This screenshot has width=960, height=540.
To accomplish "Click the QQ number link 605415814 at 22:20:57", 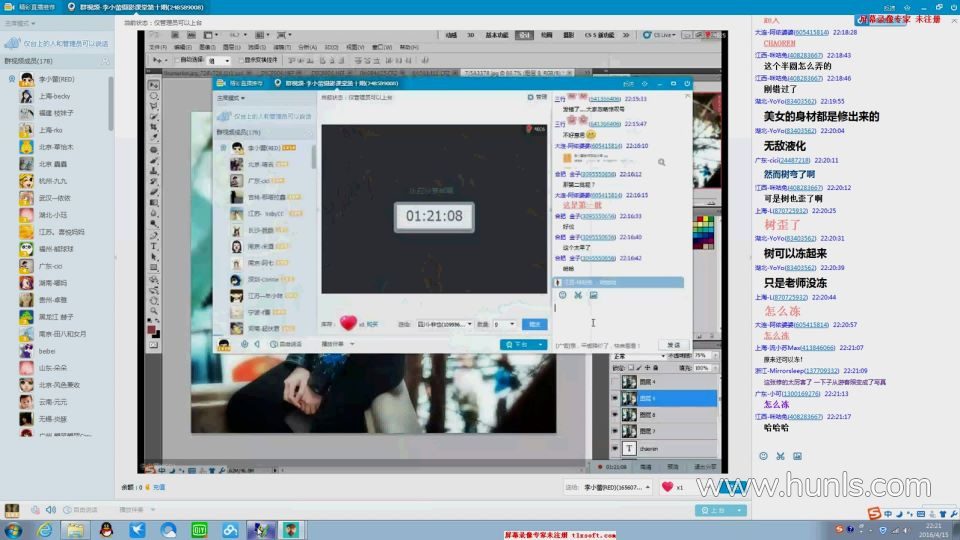I will [811, 324].
